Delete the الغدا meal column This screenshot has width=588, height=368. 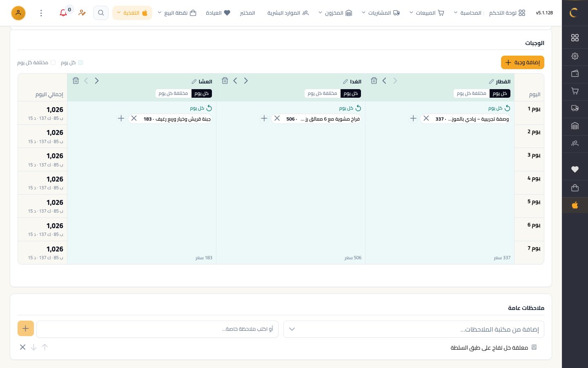[x=225, y=81]
